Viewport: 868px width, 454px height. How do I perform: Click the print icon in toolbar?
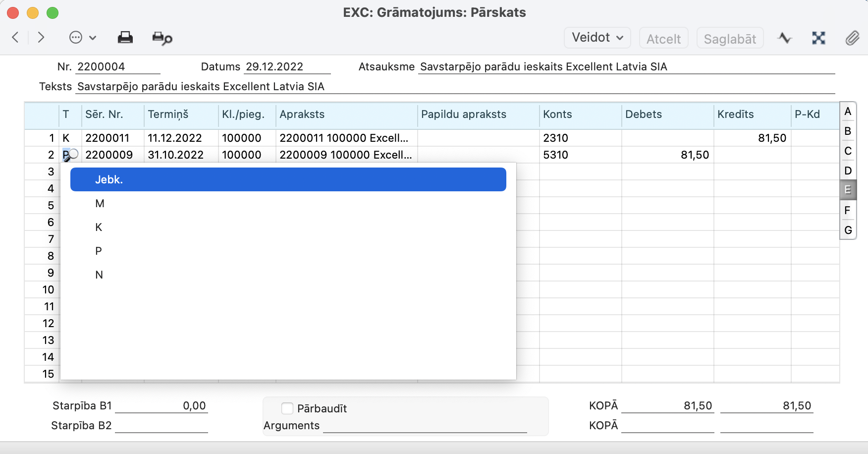point(125,38)
